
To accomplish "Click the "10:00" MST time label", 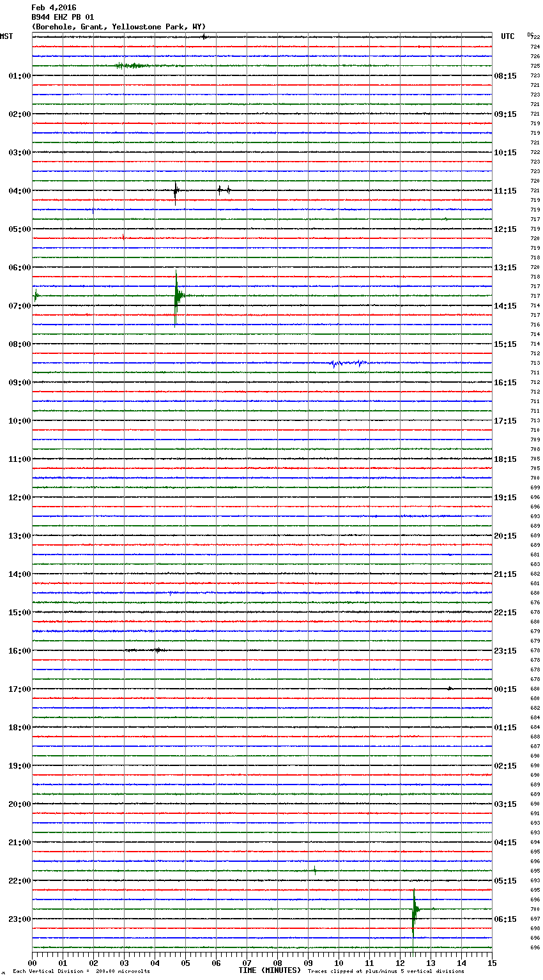I will (x=20, y=421).
